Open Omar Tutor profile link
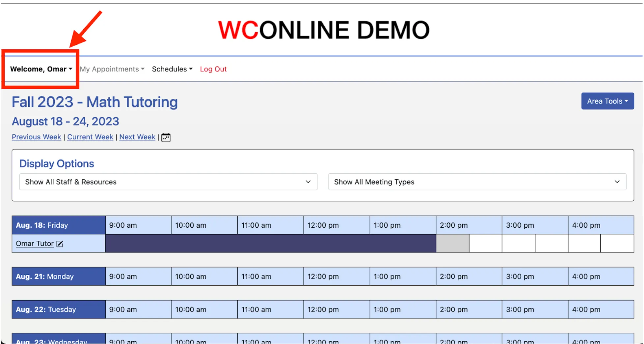Viewport: 644px width, 344px height. pyautogui.click(x=35, y=244)
